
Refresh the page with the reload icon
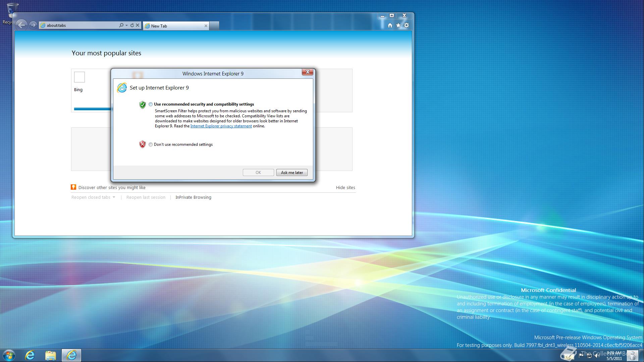pyautogui.click(x=132, y=25)
